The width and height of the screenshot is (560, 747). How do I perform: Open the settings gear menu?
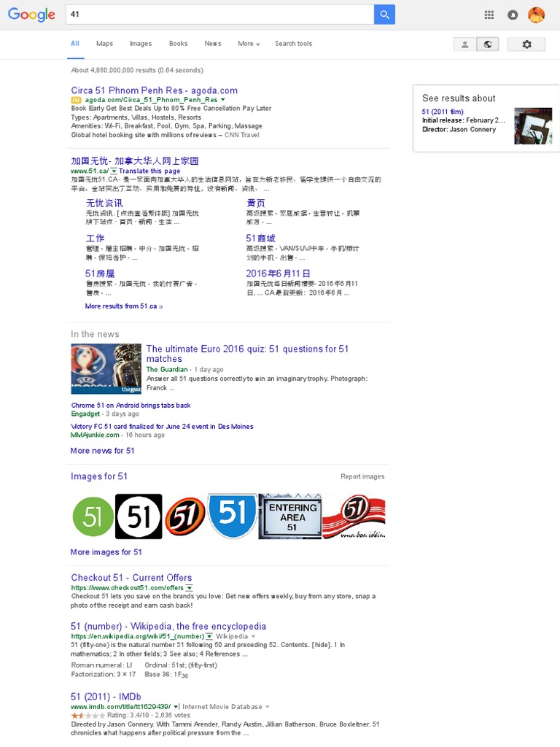pyautogui.click(x=526, y=44)
